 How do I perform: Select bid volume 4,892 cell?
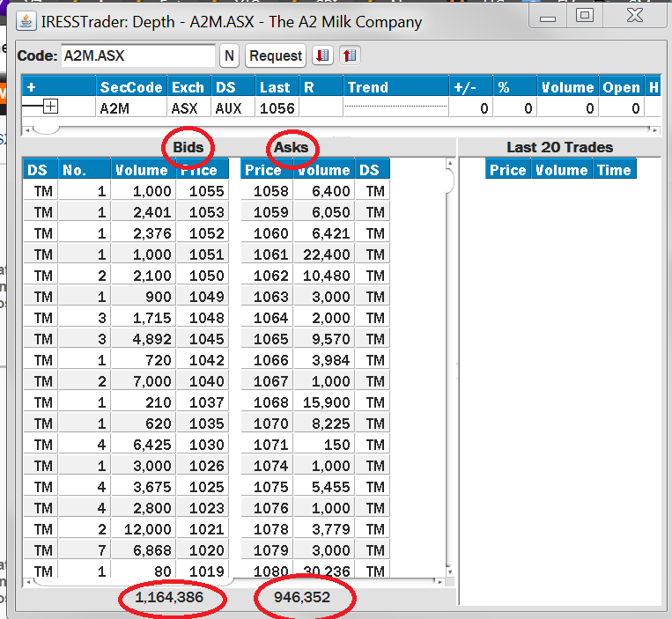[x=144, y=339]
